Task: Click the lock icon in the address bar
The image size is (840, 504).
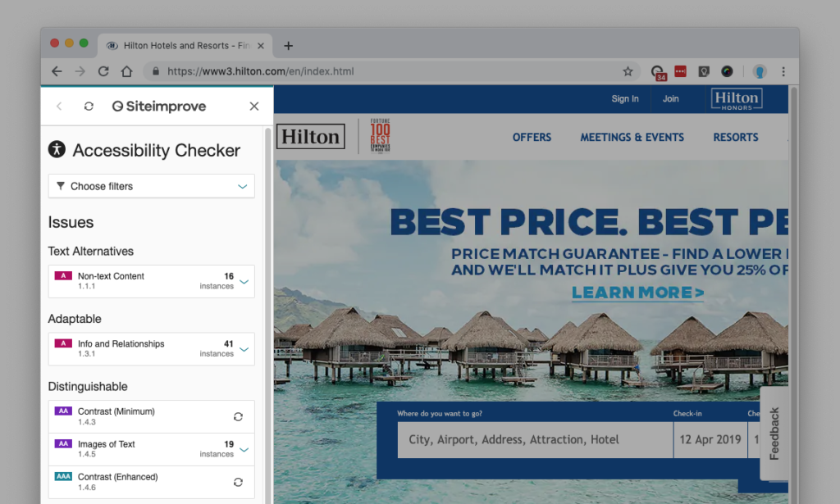Action: 155,71
